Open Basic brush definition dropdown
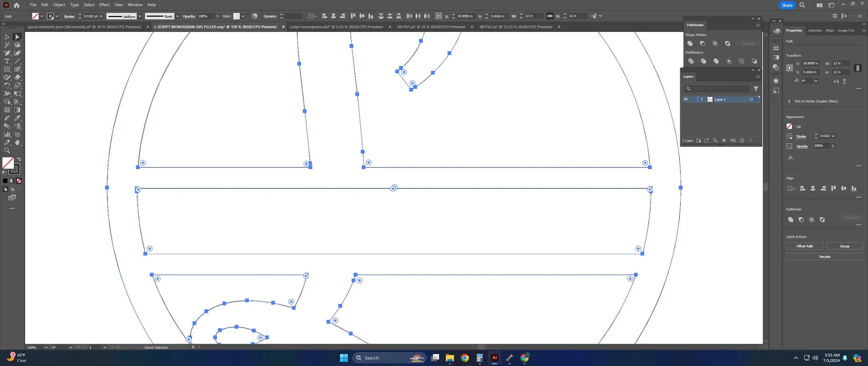 pos(177,16)
